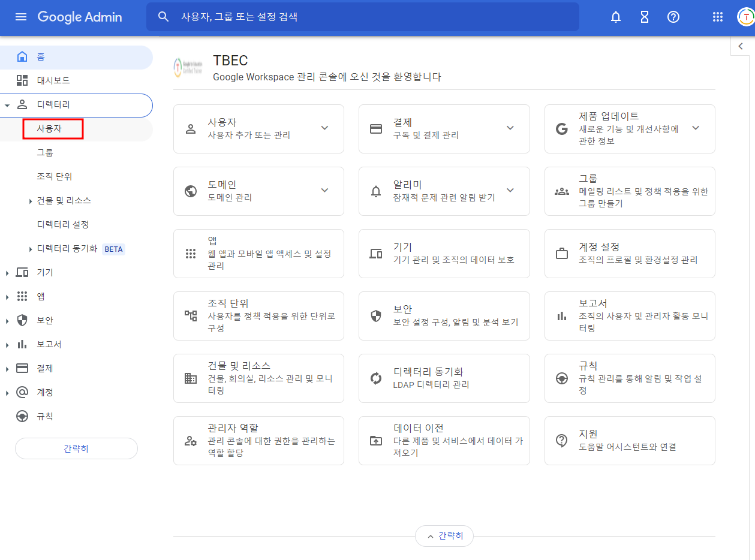Screen dimensions: 755x560
Task: Open the 지원 card
Action: coord(630,441)
